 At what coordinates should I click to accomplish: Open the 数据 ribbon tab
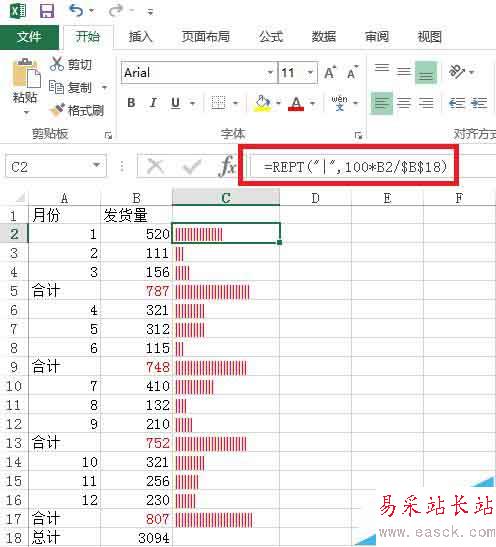coord(324,37)
